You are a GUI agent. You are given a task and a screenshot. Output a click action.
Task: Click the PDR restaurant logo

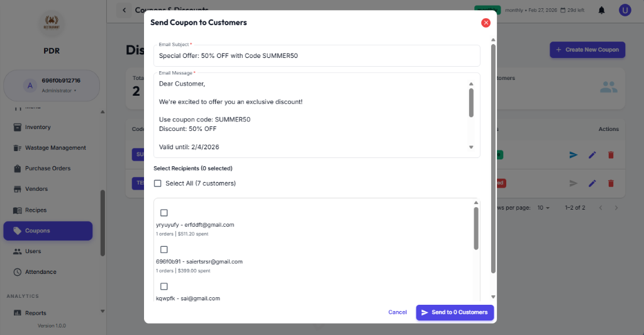[x=52, y=22]
